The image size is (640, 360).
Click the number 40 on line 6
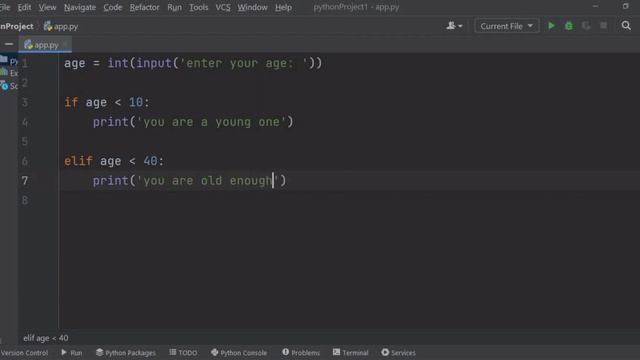[151, 161]
